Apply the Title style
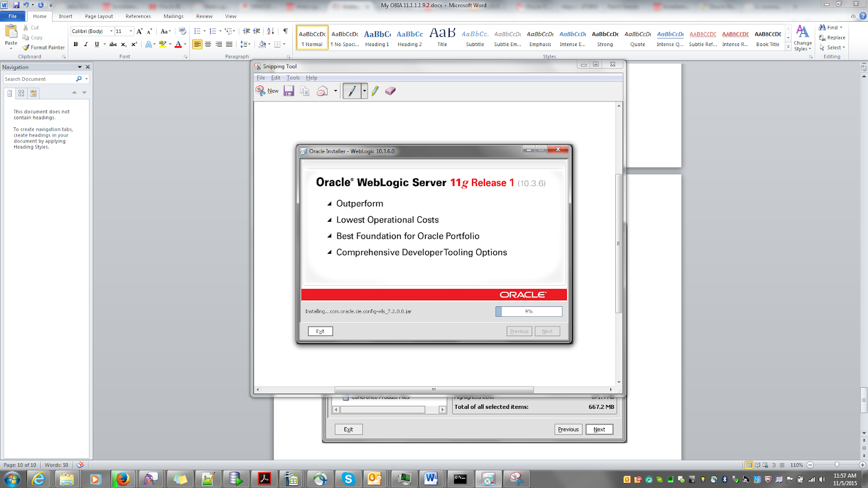 click(442, 38)
